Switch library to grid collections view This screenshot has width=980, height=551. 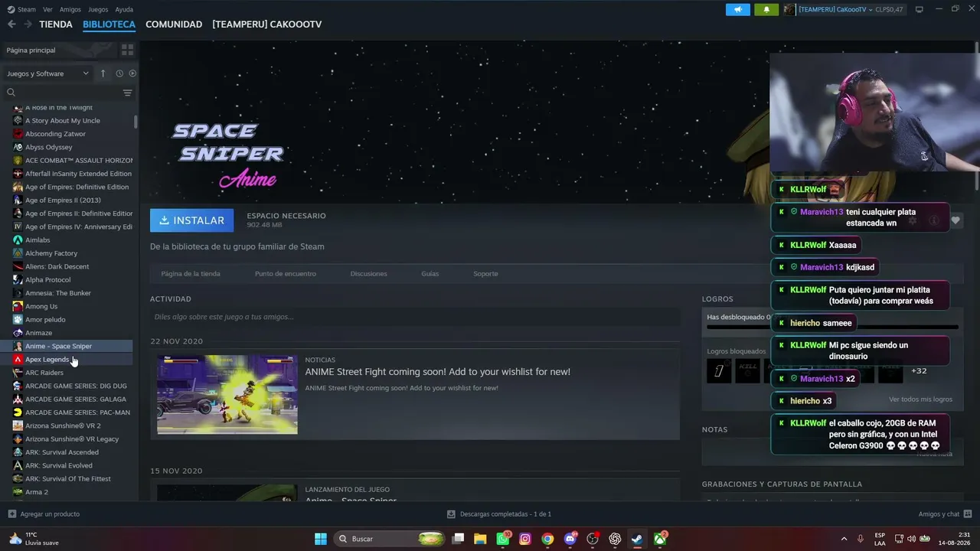pyautogui.click(x=127, y=50)
